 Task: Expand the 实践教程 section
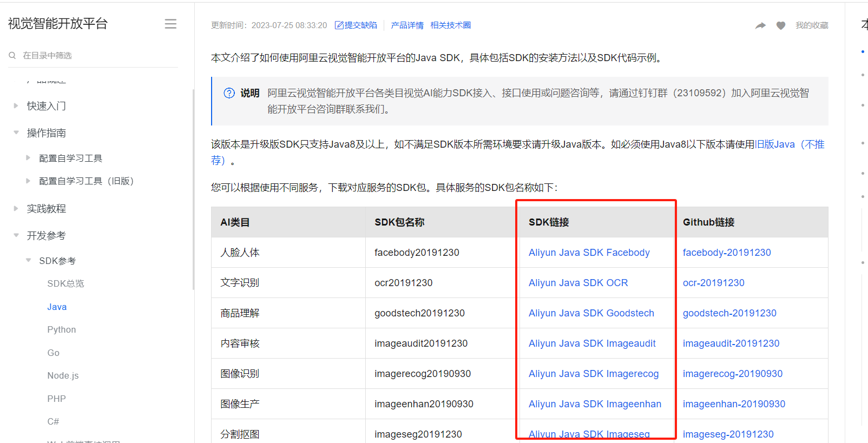tap(16, 208)
